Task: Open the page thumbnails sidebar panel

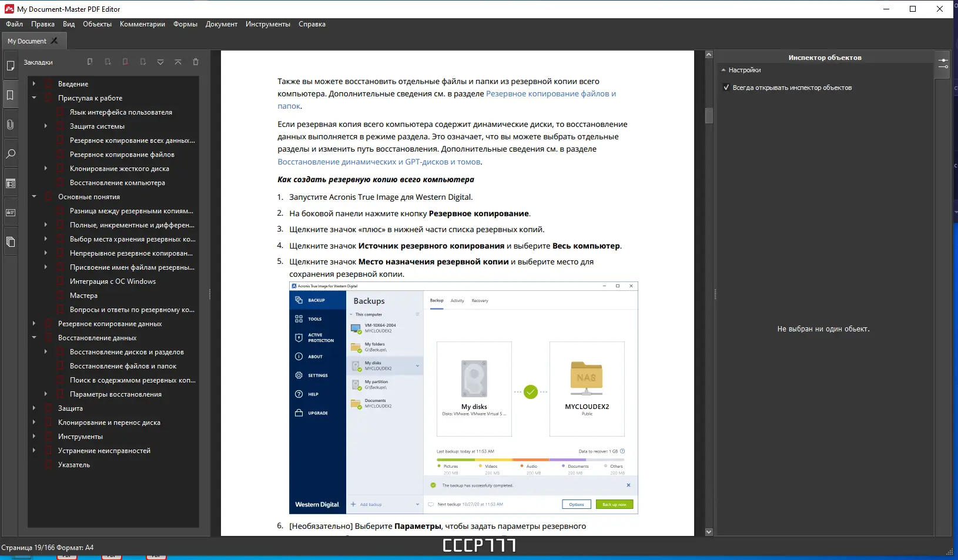Action: (10, 66)
